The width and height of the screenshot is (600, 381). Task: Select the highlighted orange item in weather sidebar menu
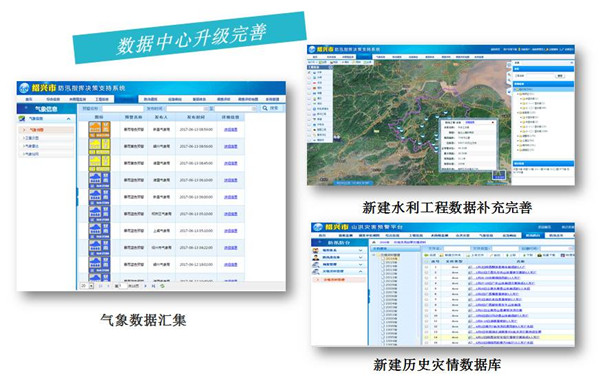tap(46, 130)
